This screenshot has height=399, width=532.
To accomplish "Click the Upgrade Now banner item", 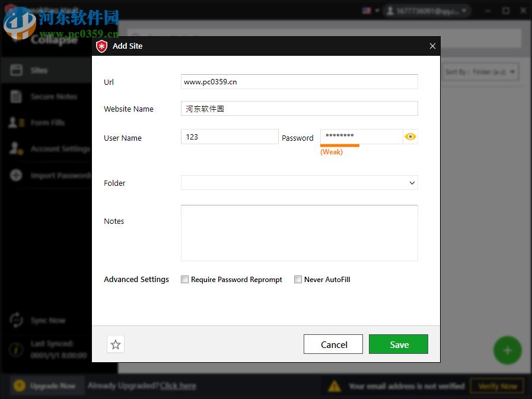I will pos(46,385).
